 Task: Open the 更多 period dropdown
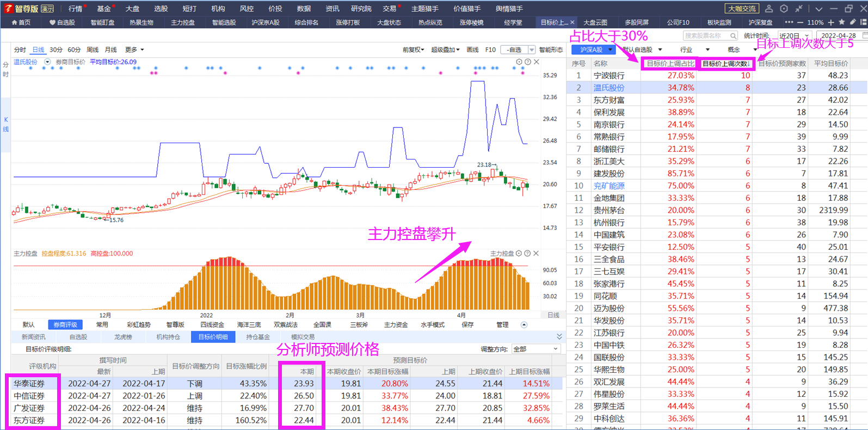(x=134, y=50)
